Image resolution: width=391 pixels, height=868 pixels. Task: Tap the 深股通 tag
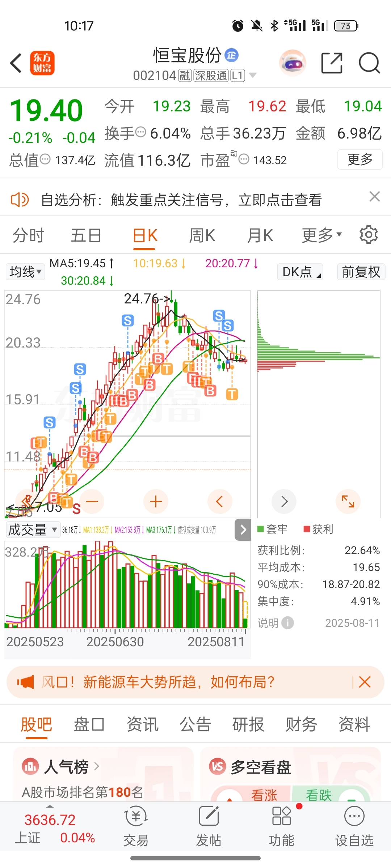[x=211, y=75]
